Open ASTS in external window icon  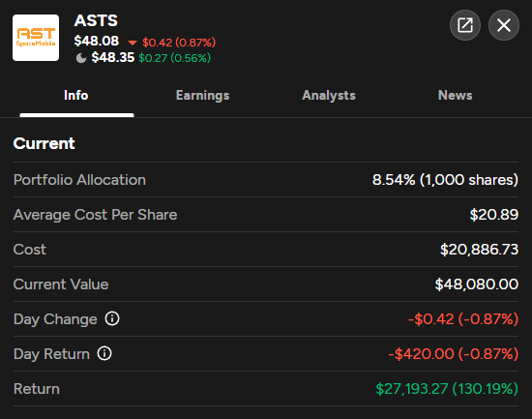tap(465, 25)
